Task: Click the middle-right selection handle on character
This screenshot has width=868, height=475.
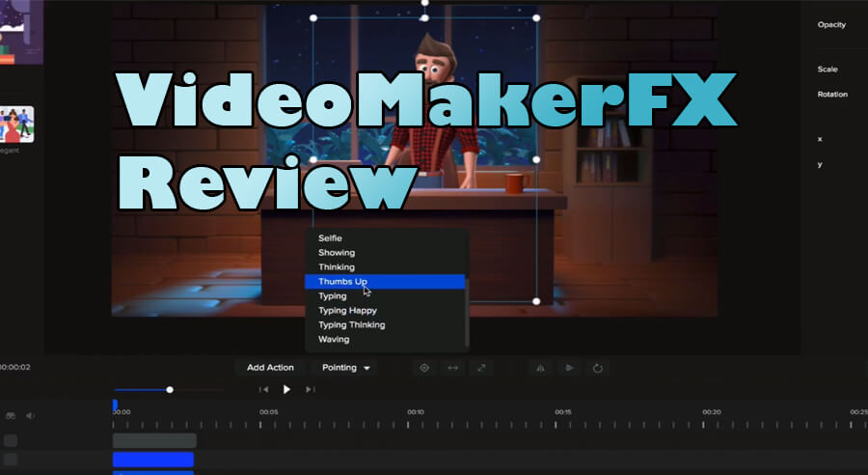Action: (536, 159)
